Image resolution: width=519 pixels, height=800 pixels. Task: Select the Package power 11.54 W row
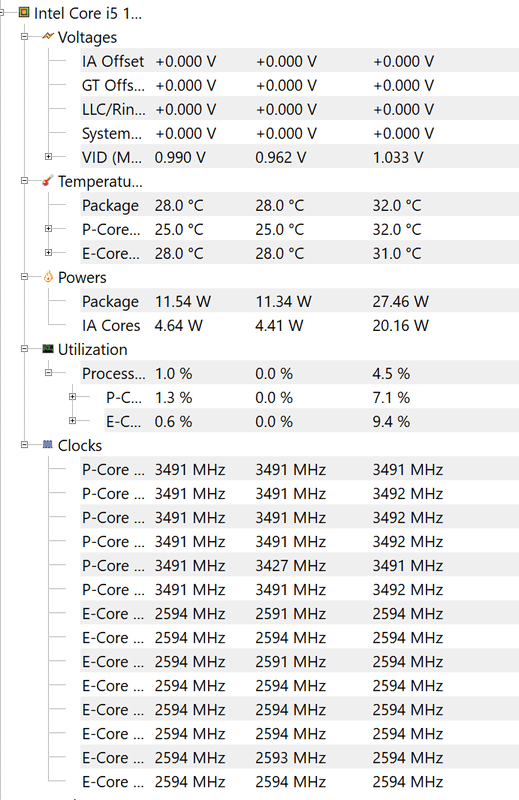[x=300, y=301]
